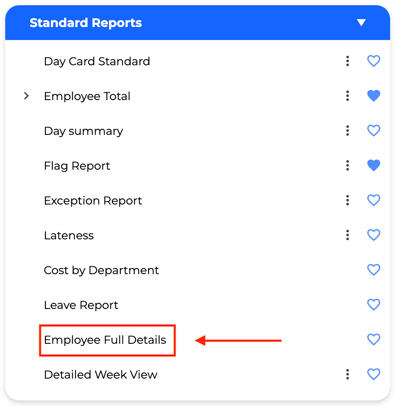The height and width of the screenshot is (416, 401).
Task: Select the Day summary report
Action: [83, 131]
